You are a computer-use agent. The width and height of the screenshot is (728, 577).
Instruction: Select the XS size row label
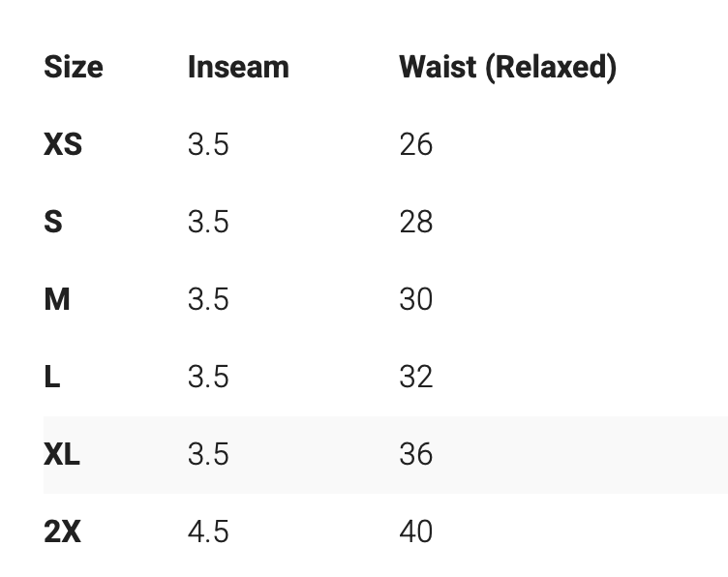(x=63, y=144)
